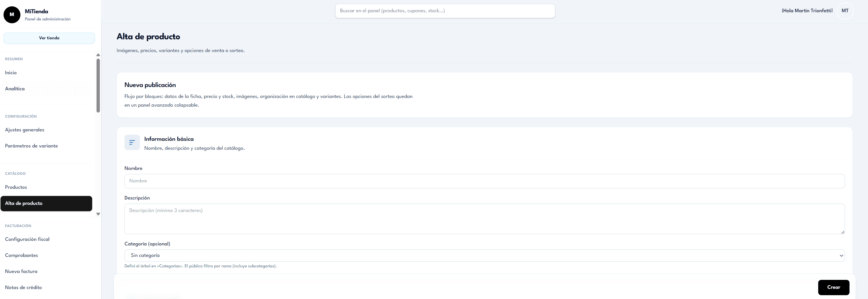868x299 pixels.
Task: Open the Categoría dropdown
Action: coord(484,255)
